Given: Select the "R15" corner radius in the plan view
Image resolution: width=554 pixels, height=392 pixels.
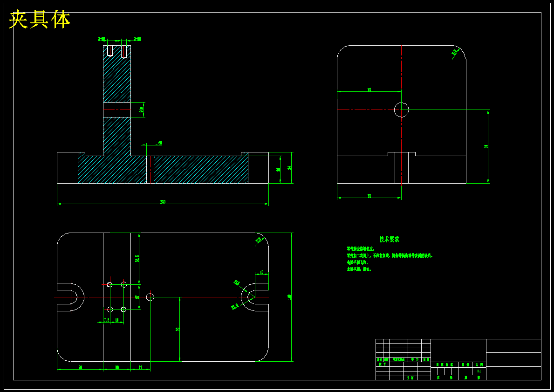Looking at the screenshot, I should [258, 241].
